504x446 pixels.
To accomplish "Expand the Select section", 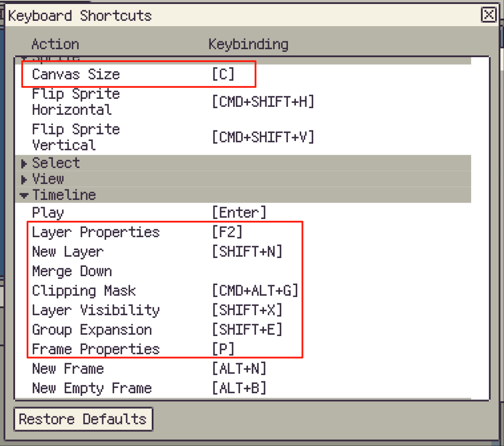I will click(x=24, y=164).
